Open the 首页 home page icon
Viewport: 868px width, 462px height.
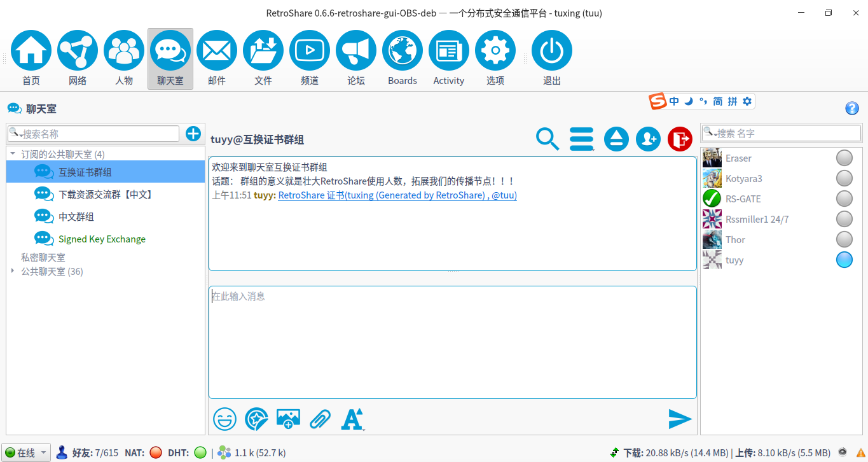(x=31, y=51)
